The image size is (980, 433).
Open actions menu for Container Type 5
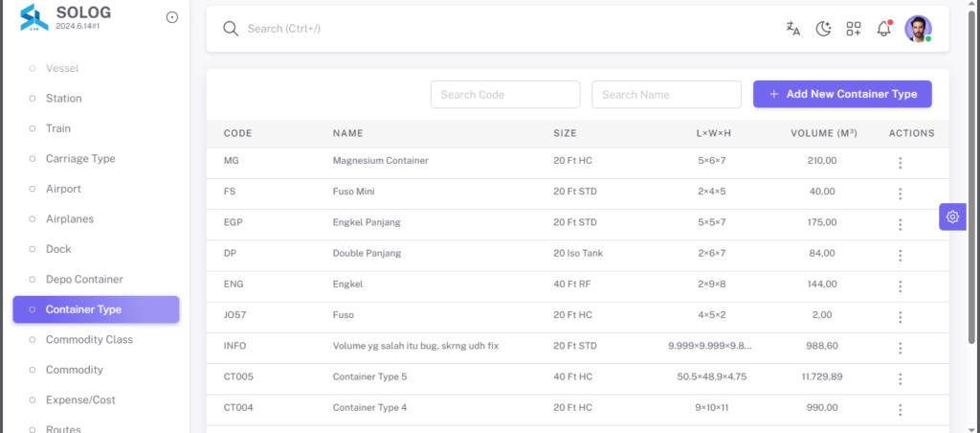[x=900, y=378]
